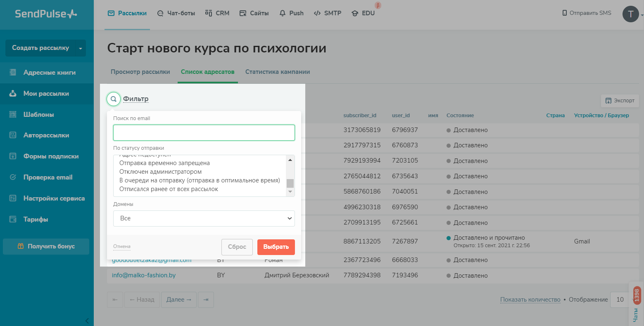Click the user avatar T icon
Viewport: 644px width, 326px height.
[x=630, y=14]
